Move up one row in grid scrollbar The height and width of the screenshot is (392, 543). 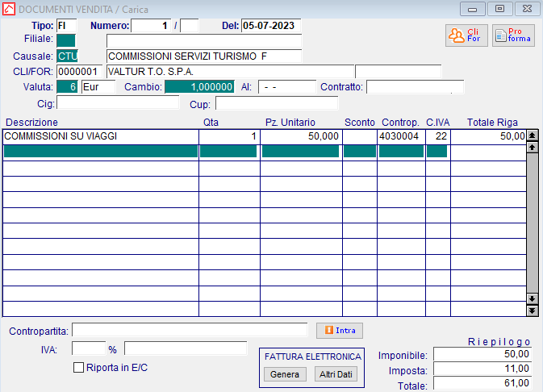tap(532, 148)
